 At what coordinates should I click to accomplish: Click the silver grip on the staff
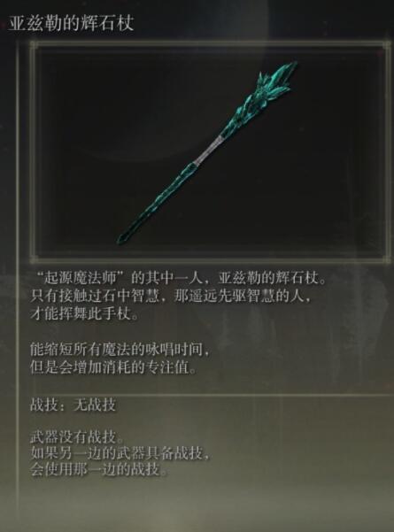[208, 150]
